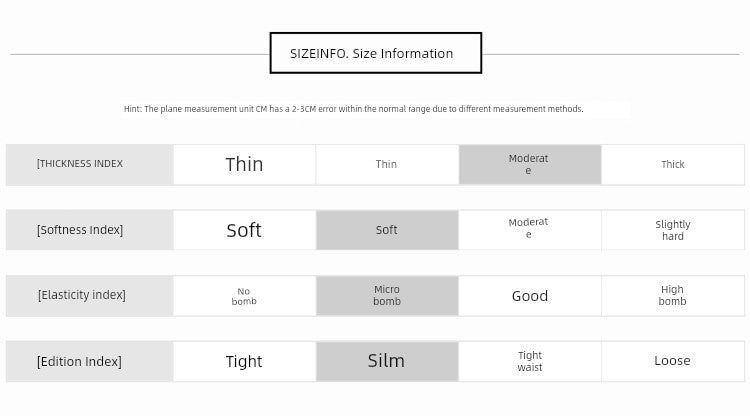
Task: Select the Slightly hard option
Action: (673, 230)
